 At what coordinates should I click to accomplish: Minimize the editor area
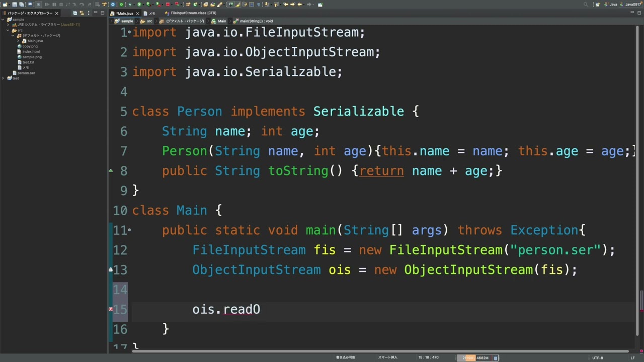[632, 12]
